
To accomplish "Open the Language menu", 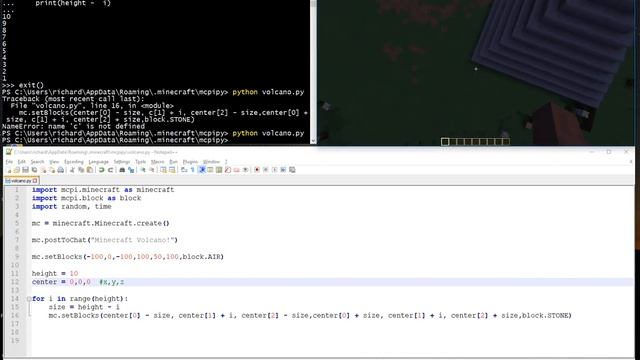I will (x=98, y=162).
